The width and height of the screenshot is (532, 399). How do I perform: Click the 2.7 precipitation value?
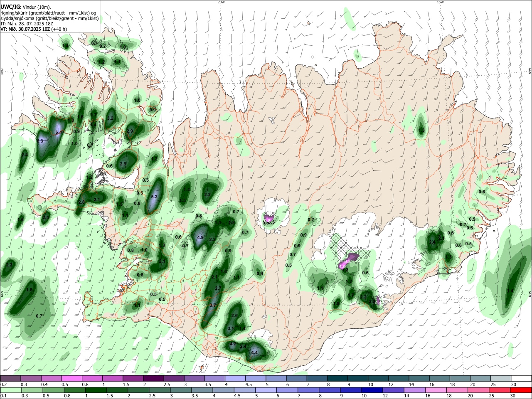pyautogui.click(x=218, y=288)
